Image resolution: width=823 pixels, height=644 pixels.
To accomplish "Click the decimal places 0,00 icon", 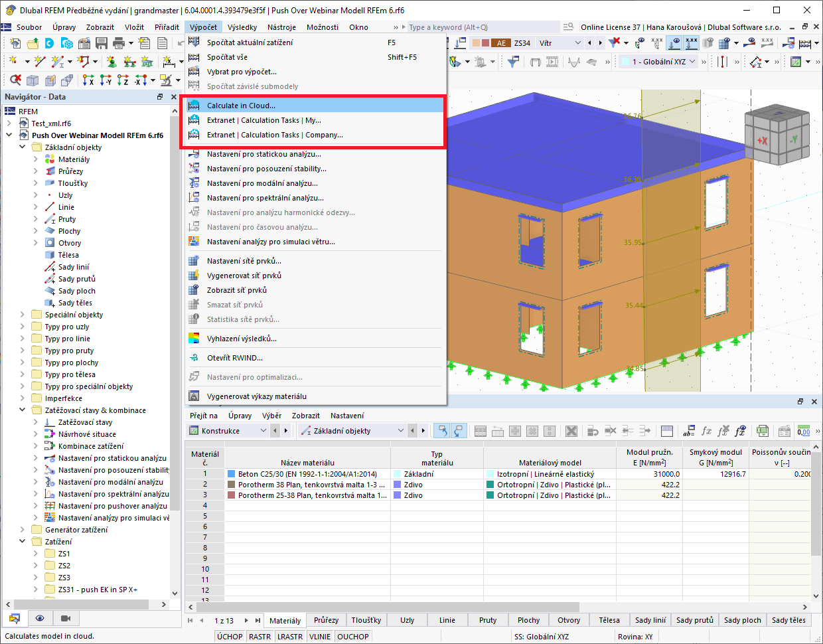I will [x=803, y=431].
